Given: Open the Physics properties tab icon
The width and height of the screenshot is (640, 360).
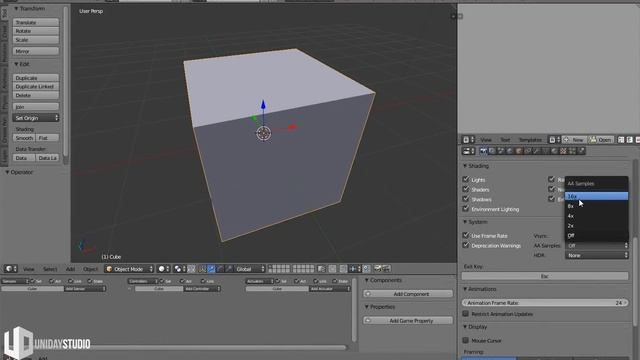Looking at the screenshot, I should [x=581, y=151].
